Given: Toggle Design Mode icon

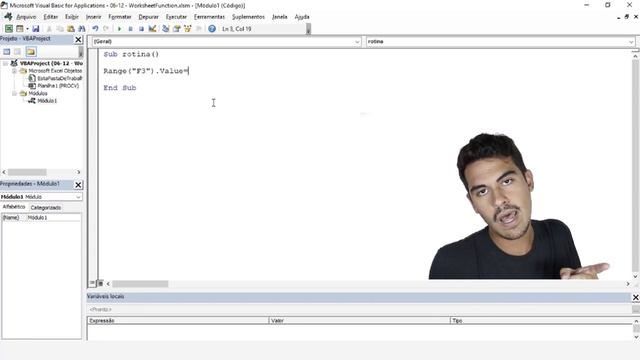Looking at the screenshot, I should coord(152,29).
